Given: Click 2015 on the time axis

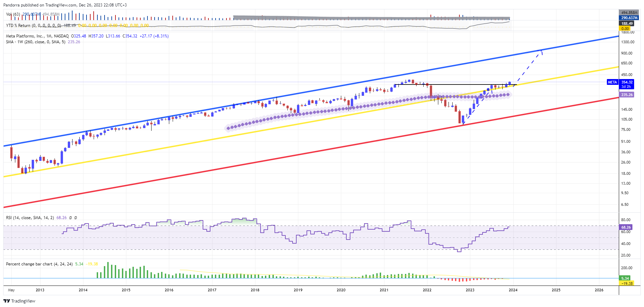Looking at the screenshot, I should (126, 290).
